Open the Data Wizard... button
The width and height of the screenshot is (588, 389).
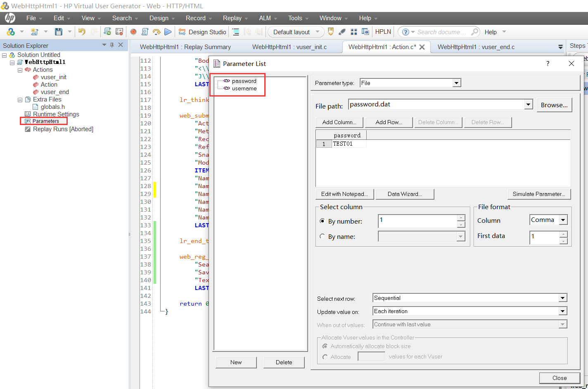pos(405,194)
